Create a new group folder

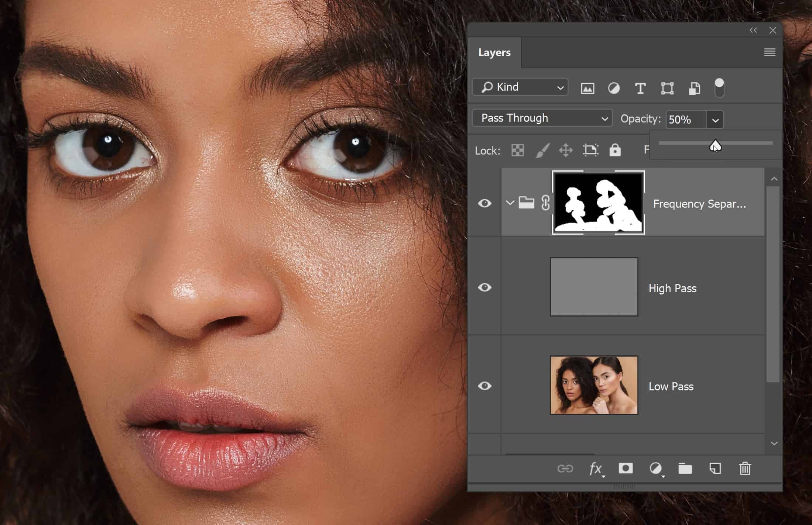click(685, 469)
